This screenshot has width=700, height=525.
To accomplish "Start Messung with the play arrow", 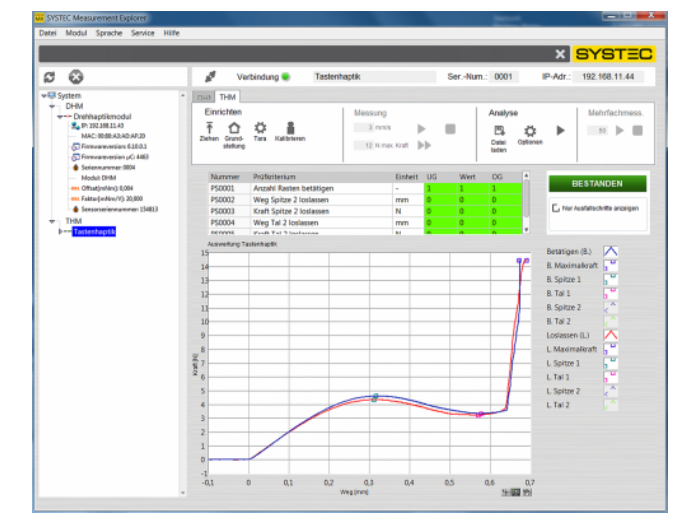I will point(421,129).
